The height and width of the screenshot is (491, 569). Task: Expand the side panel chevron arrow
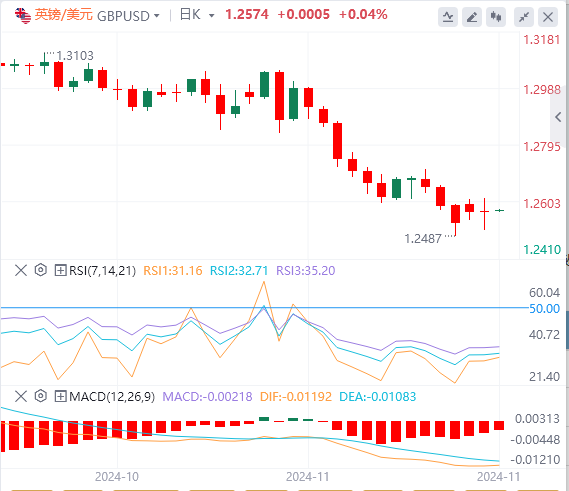click(x=558, y=117)
